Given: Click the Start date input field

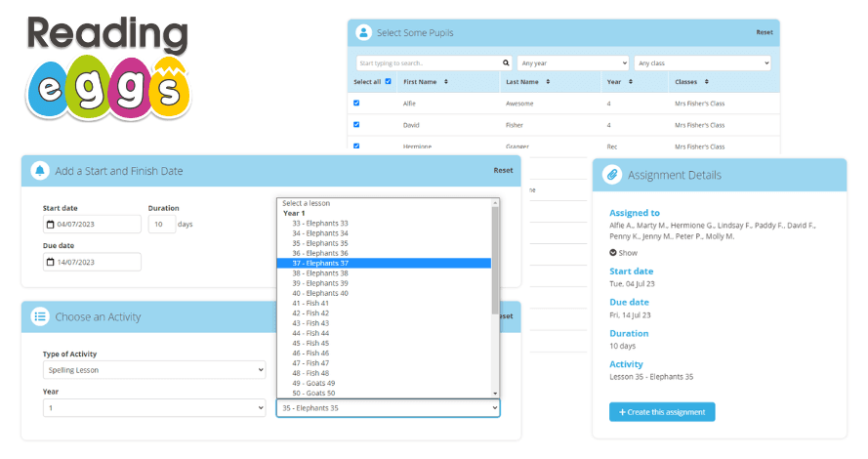Looking at the screenshot, I should 93,225.
